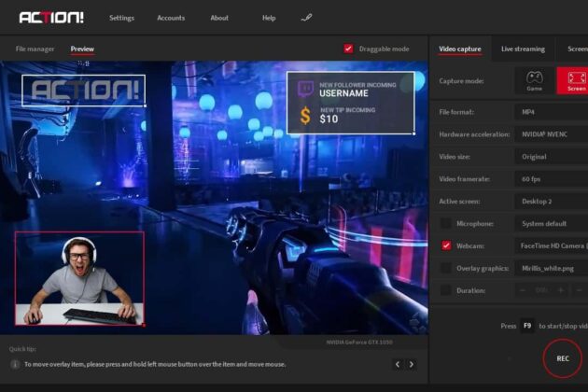Open Overlay graphics Mirillis_white.png dropdown
This screenshot has height=392, width=588.
[552, 268]
